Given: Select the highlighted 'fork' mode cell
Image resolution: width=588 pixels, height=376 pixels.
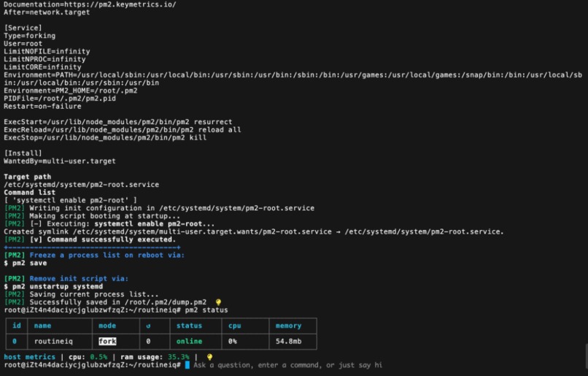Looking at the screenshot, I should coord(107,341).
